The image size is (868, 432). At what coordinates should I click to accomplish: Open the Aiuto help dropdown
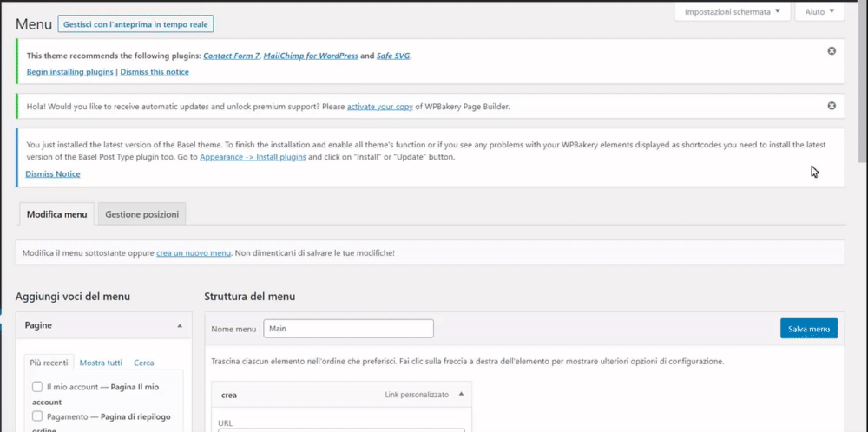[820, 12]
